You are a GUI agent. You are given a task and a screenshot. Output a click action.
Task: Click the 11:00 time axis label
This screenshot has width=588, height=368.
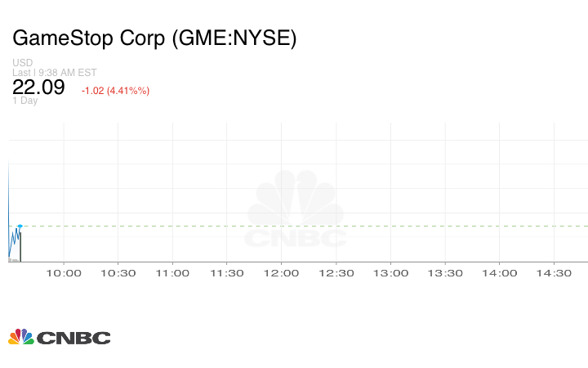(x=172, y=273)
